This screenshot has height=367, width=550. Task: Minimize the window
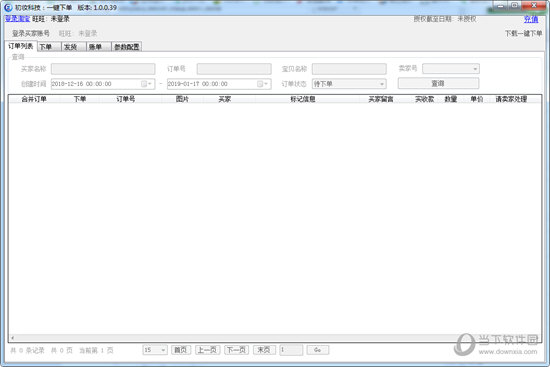pyautogui.click(x=502, y=6)
